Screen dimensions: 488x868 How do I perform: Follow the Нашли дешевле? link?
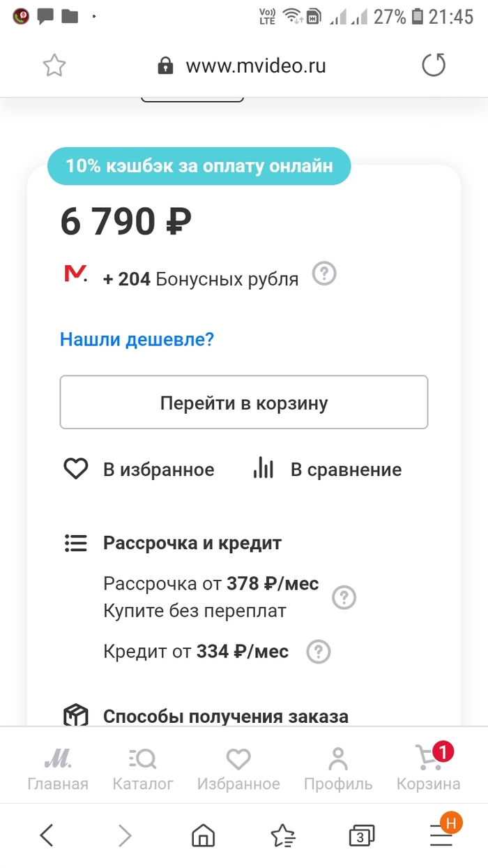pyautogui.click(x=137, y=340)
